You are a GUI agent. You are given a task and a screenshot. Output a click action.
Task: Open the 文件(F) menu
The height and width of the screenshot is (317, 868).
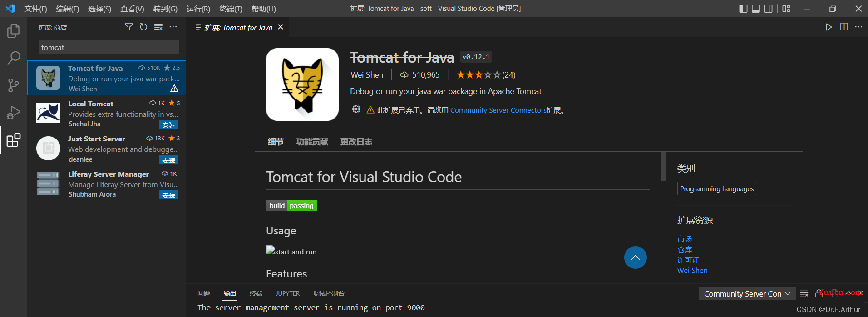click(x=35, y=9)
